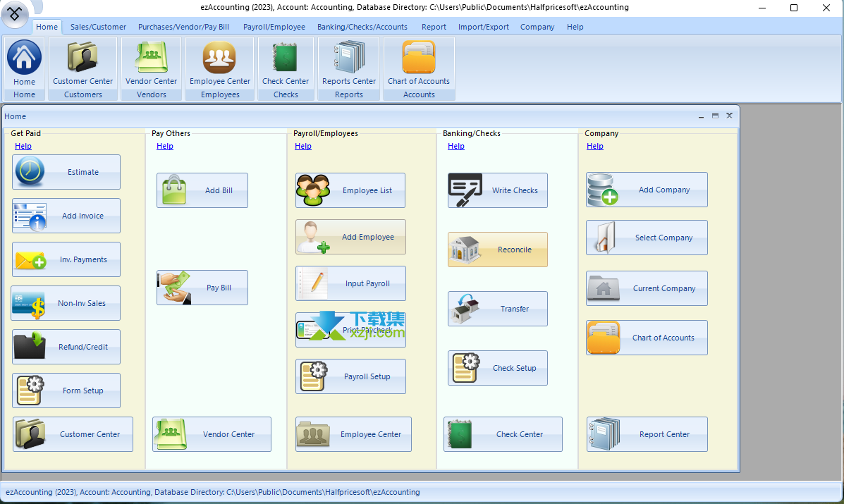Click the Help link under Get Paid
Viewport: 844px width, 504px height.
point(23,147)
